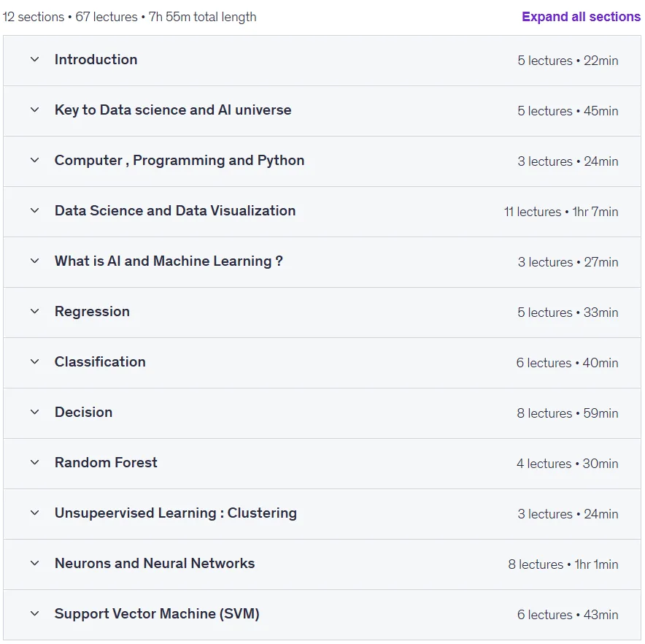645x644 pixels.
Task: Click the chevron next to Classification
Action: coord(34,362)
